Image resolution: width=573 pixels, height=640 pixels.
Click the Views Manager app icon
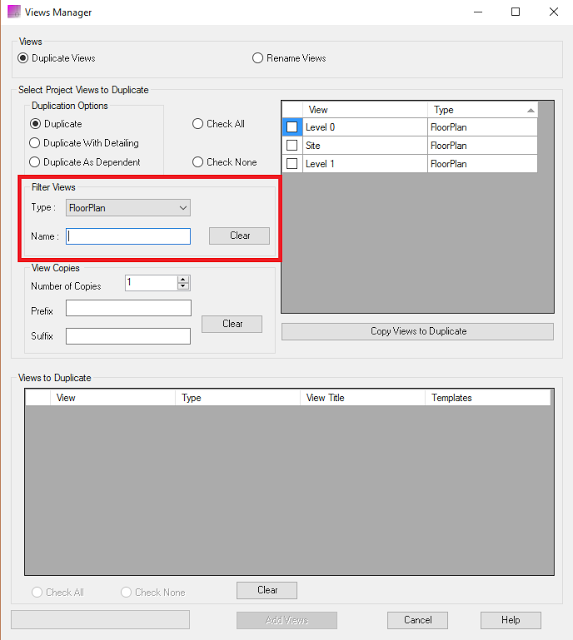(14, 12)
